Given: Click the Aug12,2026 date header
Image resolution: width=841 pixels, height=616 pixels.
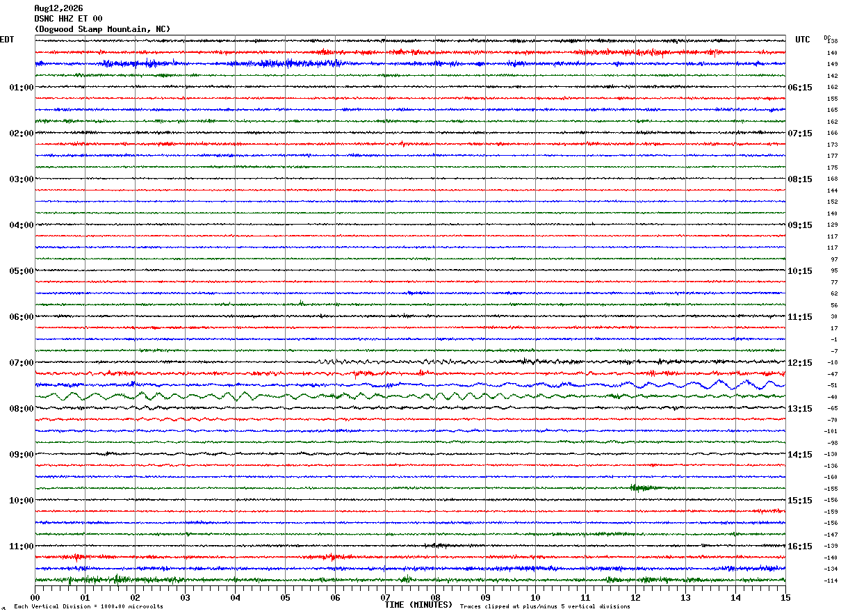Looking at the screenshot, I should [x=58, y=8].
